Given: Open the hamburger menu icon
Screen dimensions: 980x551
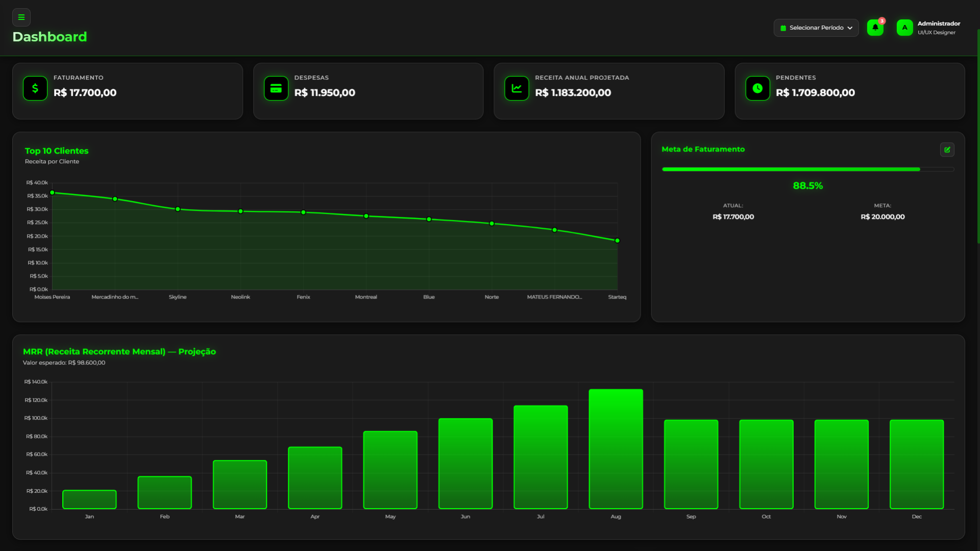Looking at the screenshot, I should (21, 17).
